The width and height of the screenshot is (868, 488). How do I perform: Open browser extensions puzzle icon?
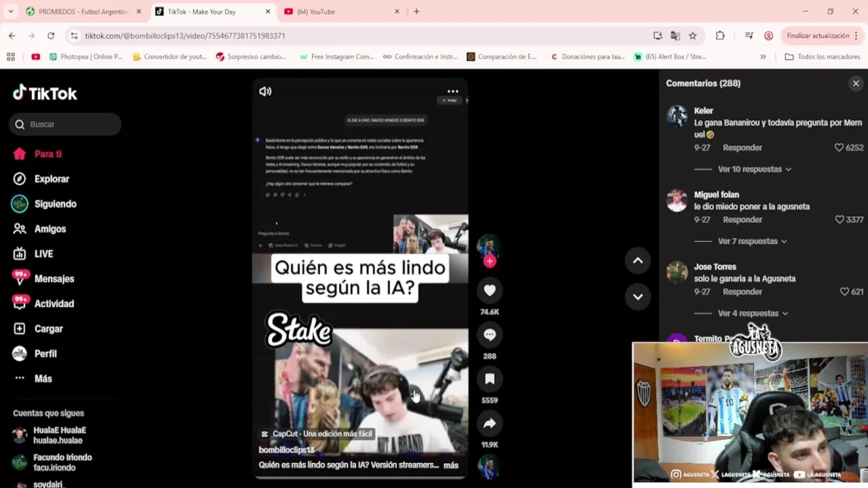coord(720,35)
